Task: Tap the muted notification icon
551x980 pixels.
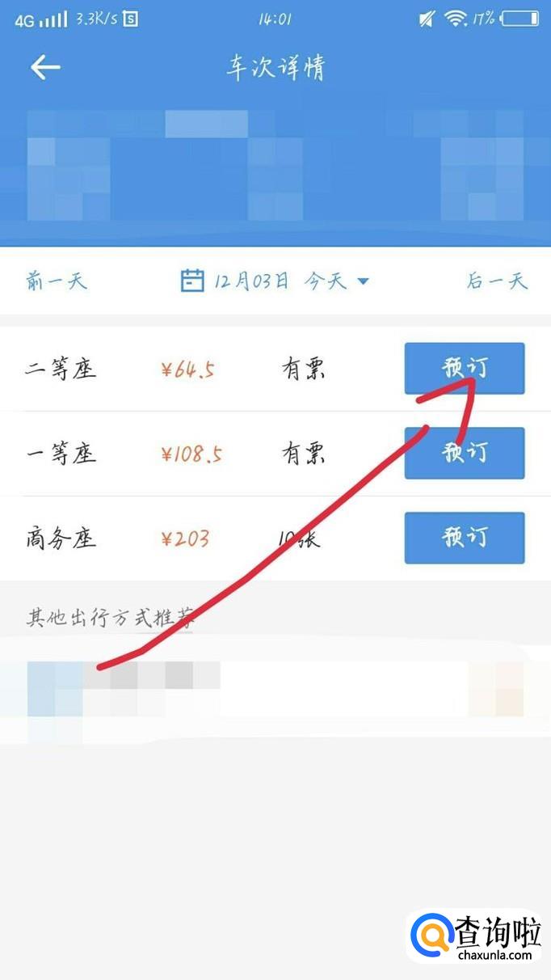Action: 427,19
